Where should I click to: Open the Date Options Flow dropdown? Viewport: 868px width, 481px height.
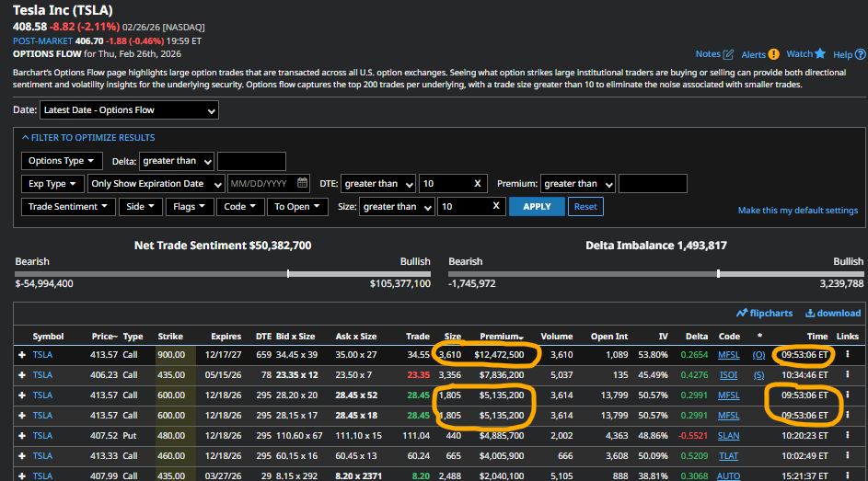[129, 110]
